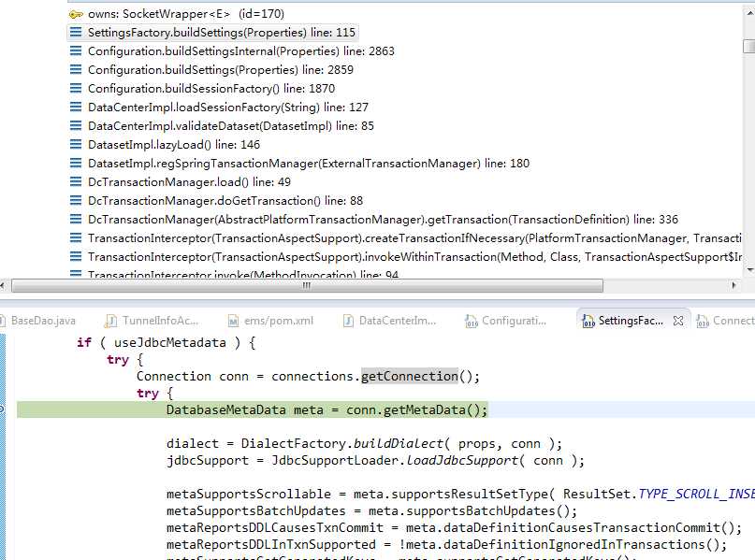Image resolution: width=755 pixels, height=560 pixels.
Task: Select TransactionInterceptor.invoke line 94 frame
Action: tap(243, 275)
